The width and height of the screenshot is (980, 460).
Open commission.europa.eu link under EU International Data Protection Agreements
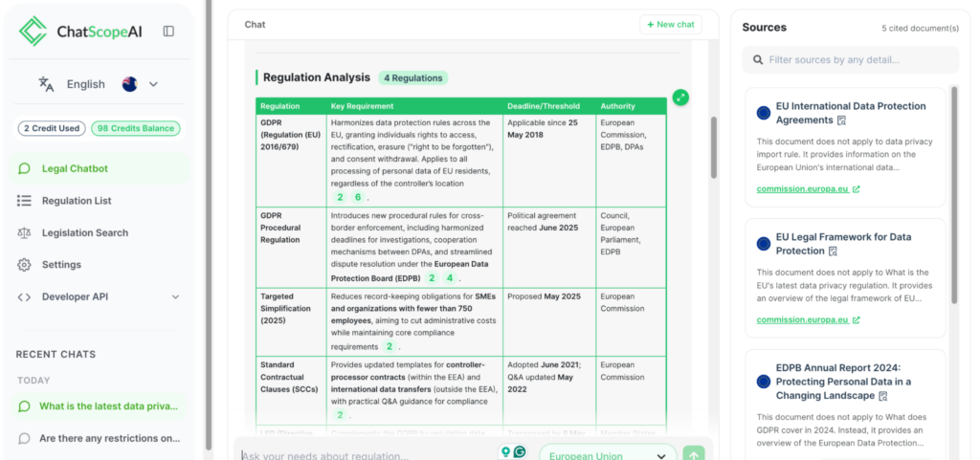[808, 189]
